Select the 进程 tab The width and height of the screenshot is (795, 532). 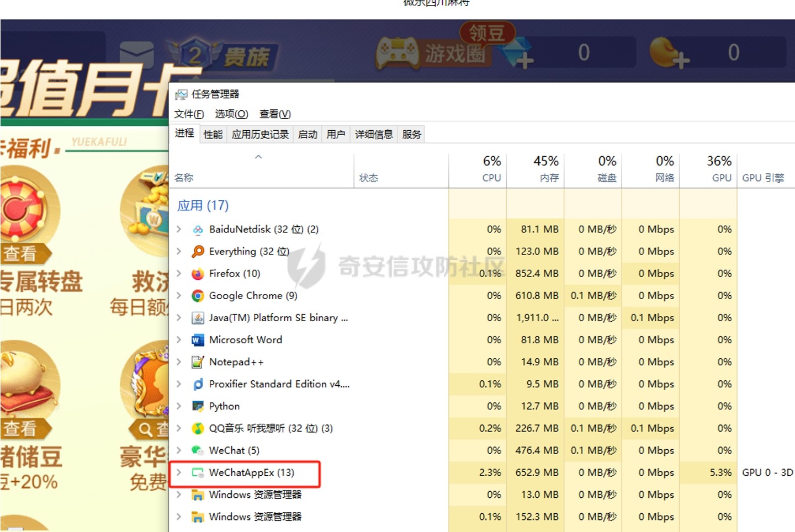coord(184,133)
